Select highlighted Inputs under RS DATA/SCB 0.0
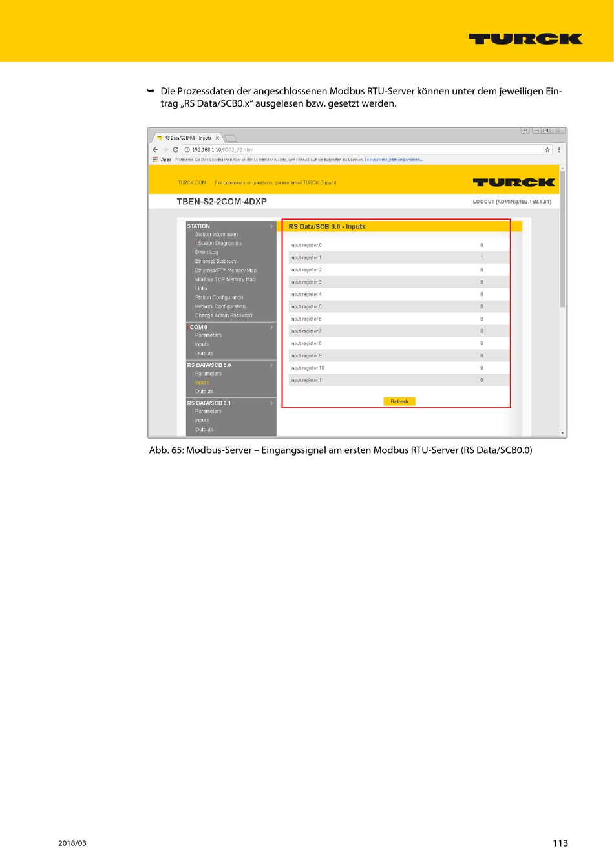The image size is (614, 868). (x=202, y=383)
